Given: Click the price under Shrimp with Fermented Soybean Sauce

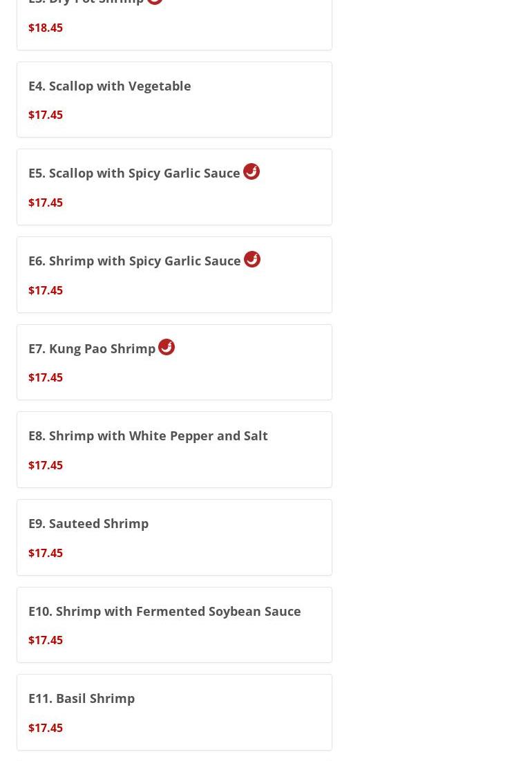Looking at the screenshot, I should 46,640.
